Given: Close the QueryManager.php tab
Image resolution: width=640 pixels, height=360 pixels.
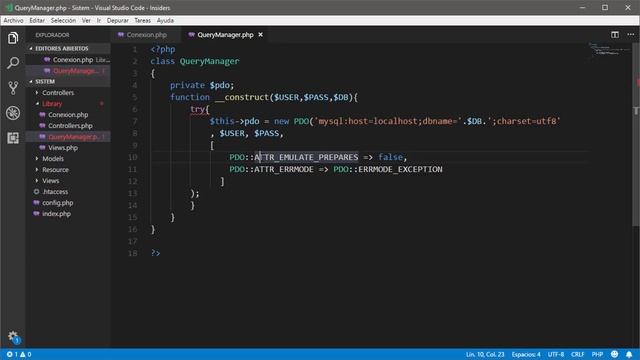Looking at the screenshot, I should [x=260, y=35].
